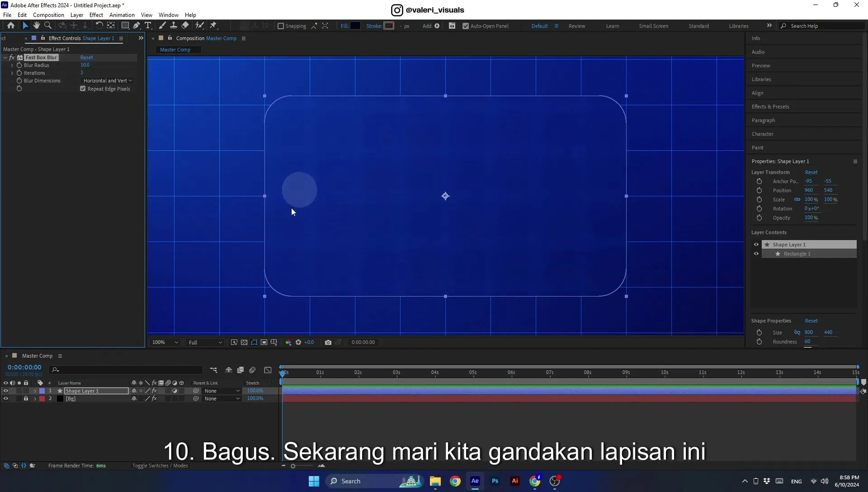Open the composition flowchart icon in timeline
The width and height of the screenshot is (868, 492).
(213, 370)
